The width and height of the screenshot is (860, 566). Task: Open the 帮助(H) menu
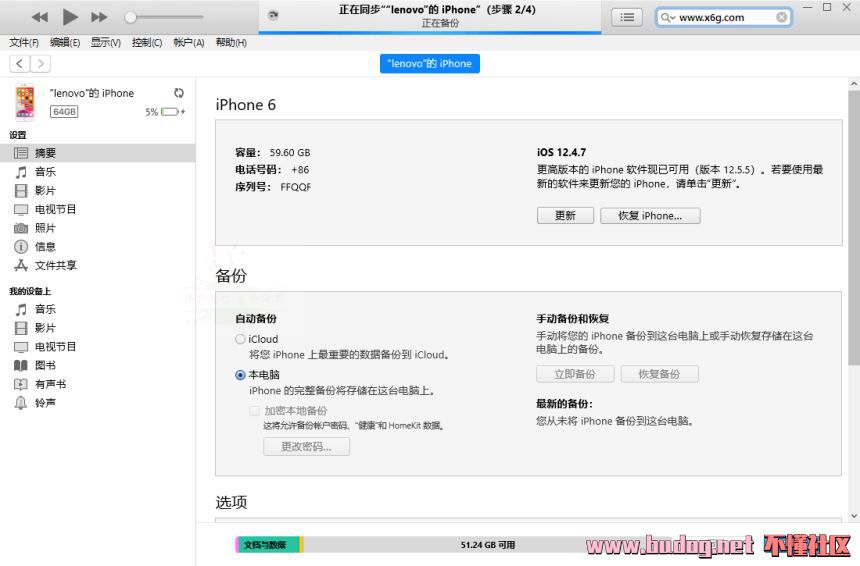tap(231, 43)
